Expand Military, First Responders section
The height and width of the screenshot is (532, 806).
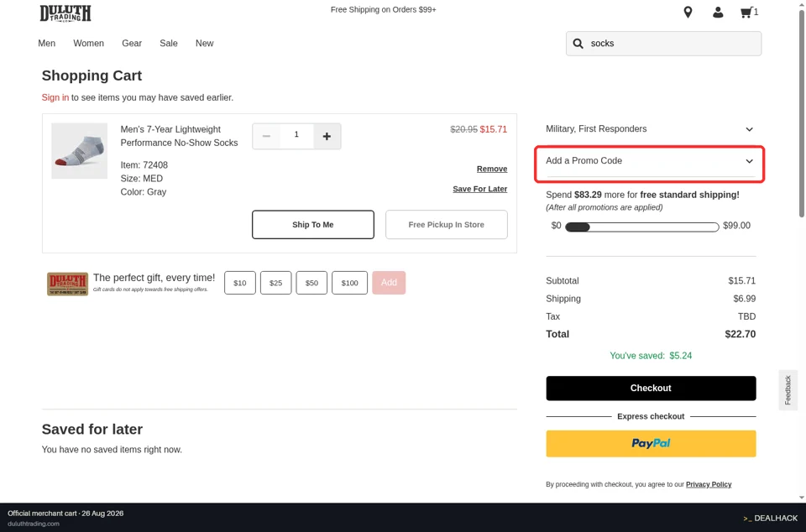coord(650,129)
